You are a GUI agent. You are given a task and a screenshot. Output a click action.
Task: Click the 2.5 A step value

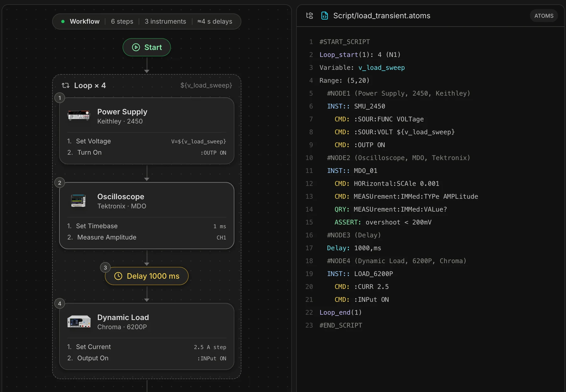tap(210, 347)
